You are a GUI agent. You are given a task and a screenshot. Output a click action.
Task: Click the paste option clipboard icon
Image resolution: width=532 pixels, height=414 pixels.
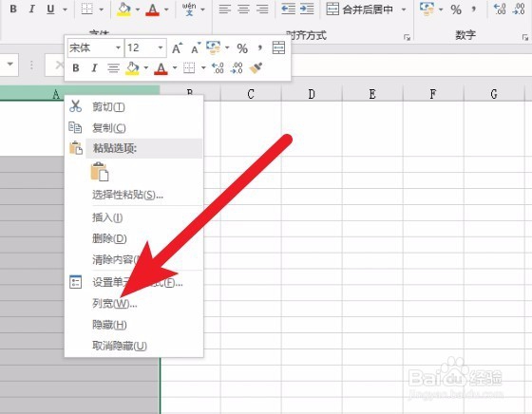coord(100,172)
